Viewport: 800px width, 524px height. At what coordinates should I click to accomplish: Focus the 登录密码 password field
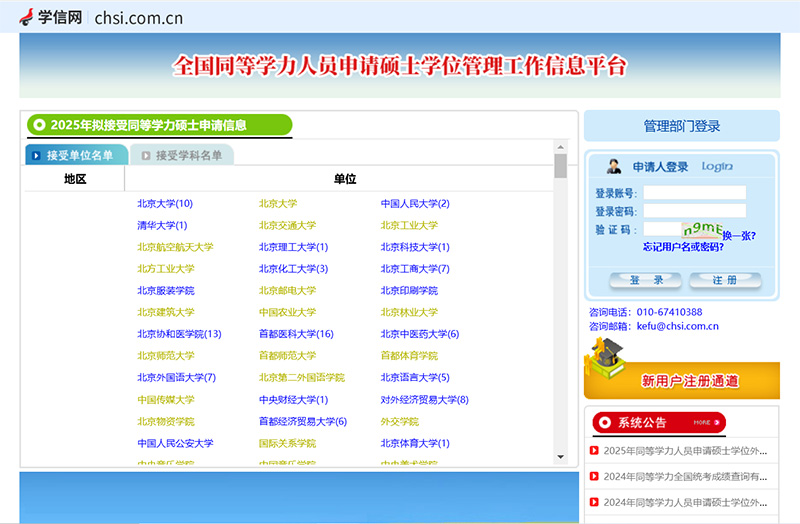tap(694, 211)
